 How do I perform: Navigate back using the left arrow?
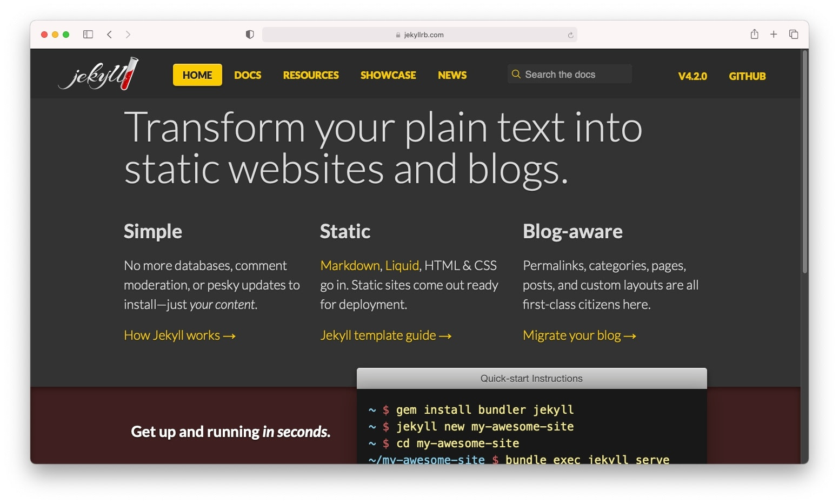click(x=110, y=34)
